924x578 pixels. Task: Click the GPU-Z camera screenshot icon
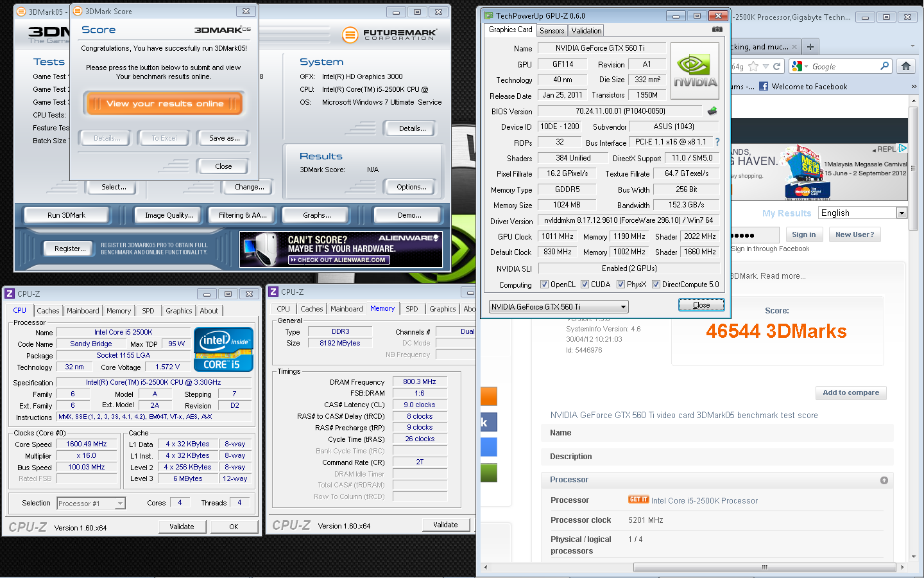tap(717, 30)
